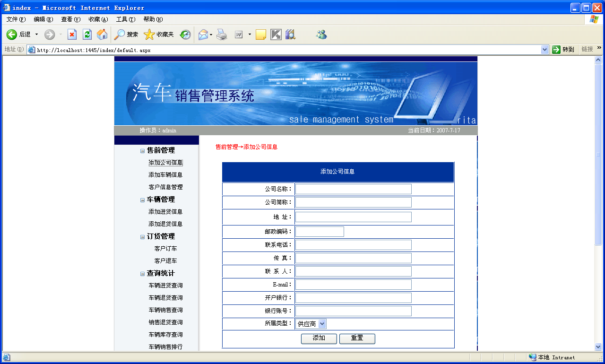Click the 银行账号 input field
This screenshot has height=364, width=605.
tap(354, 311)
